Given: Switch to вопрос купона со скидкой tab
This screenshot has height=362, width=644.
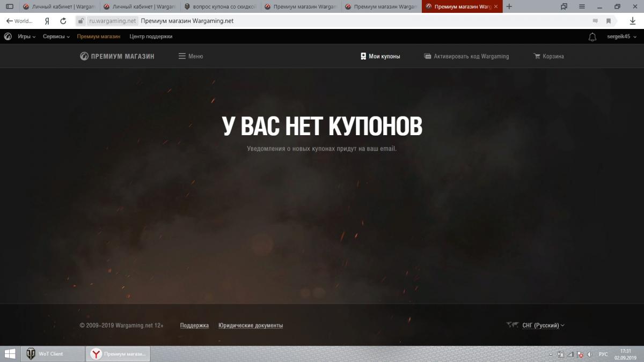Looking at the screenshot, I should click(220, 6).
